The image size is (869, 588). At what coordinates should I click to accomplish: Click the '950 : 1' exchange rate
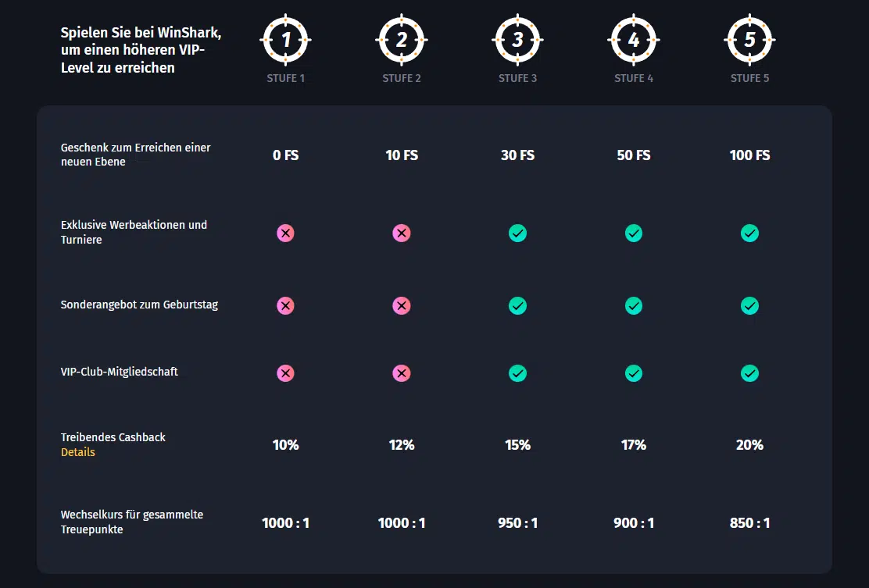coord(517,522)
